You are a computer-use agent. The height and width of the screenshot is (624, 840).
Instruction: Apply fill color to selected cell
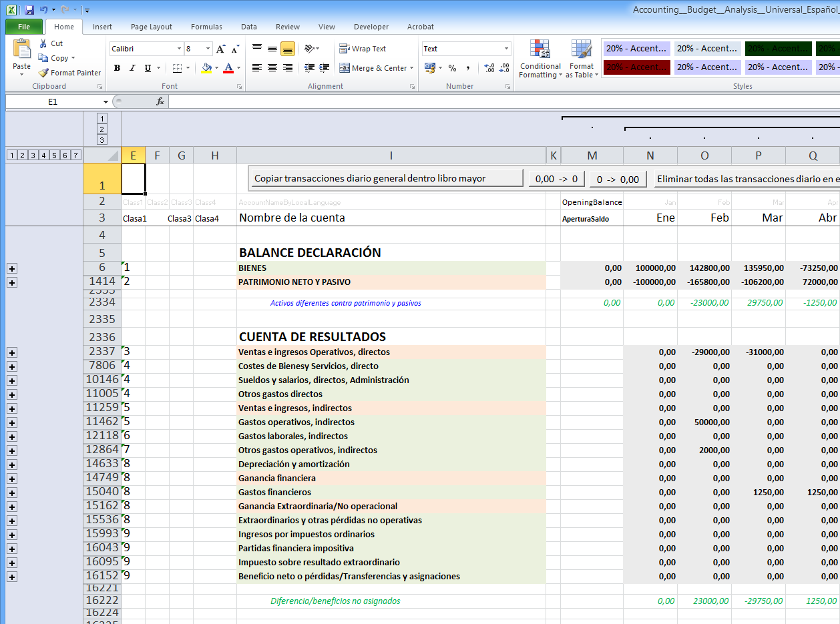[208, 69]
